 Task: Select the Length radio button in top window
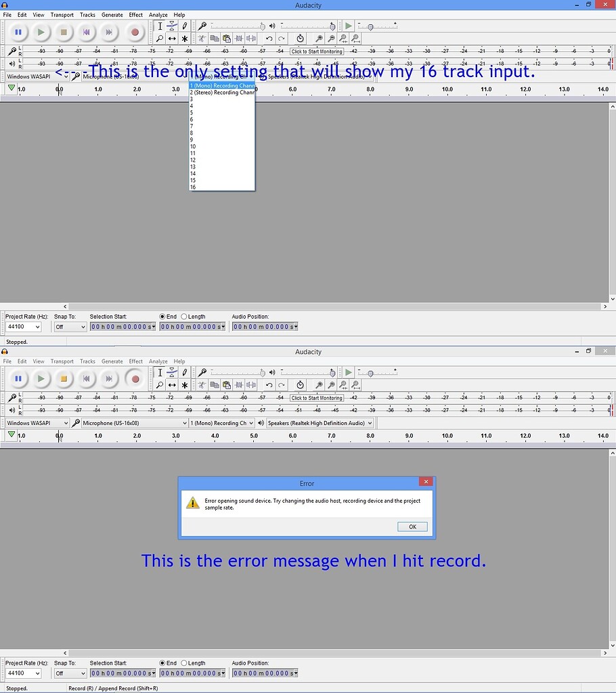click(x=184, y=317)
